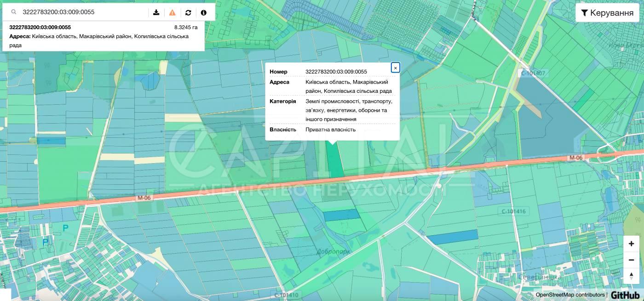The height and width of the screenshot is (301, 644).
Task: Close the parcel info popup
Action: tap(395, 68)
